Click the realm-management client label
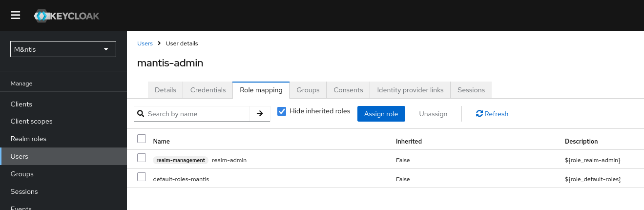This screenshot has width=644, height=210. (181, 160)
